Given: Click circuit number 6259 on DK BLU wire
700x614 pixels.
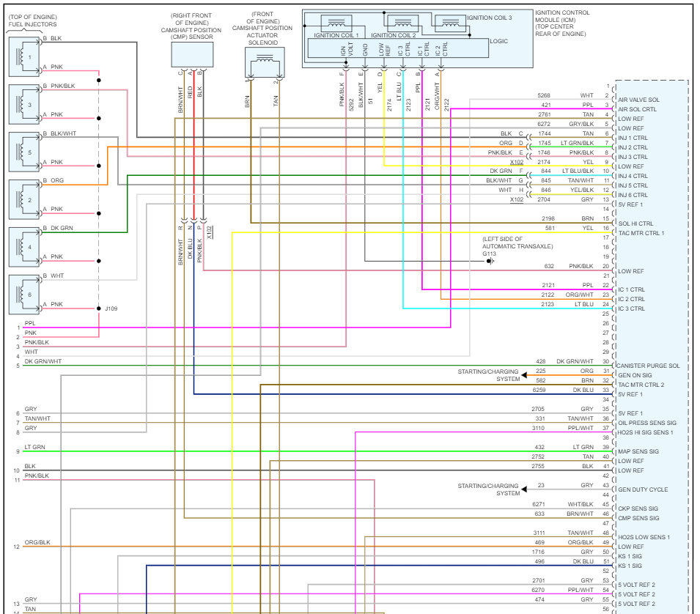Looking at the screenshot, I should 539,390.
